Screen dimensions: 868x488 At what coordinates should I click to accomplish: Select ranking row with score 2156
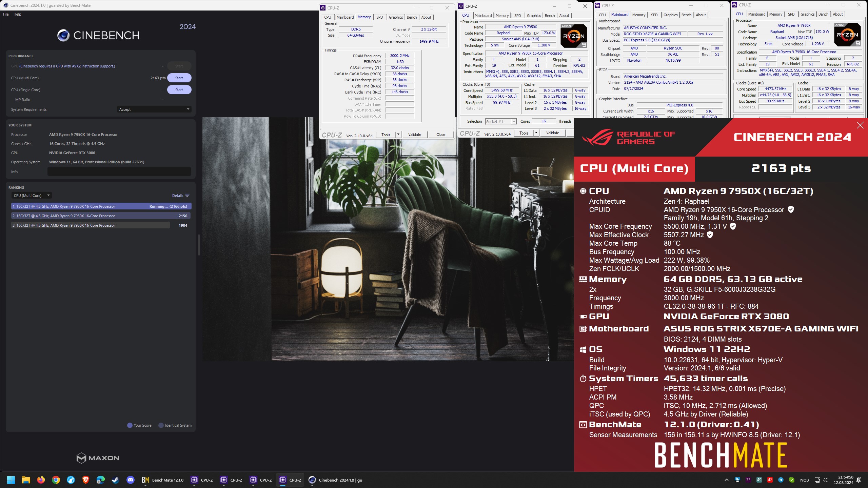coord(101,216)
